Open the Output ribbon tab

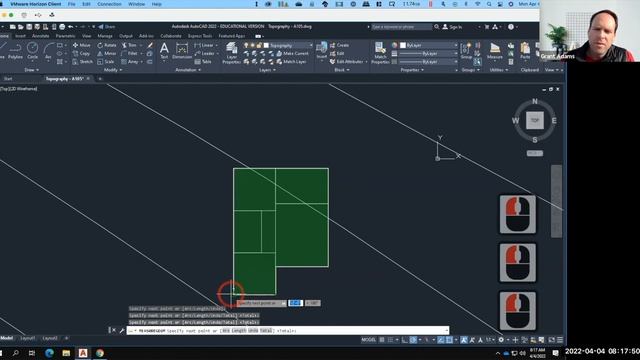click(x=126, y=36)
